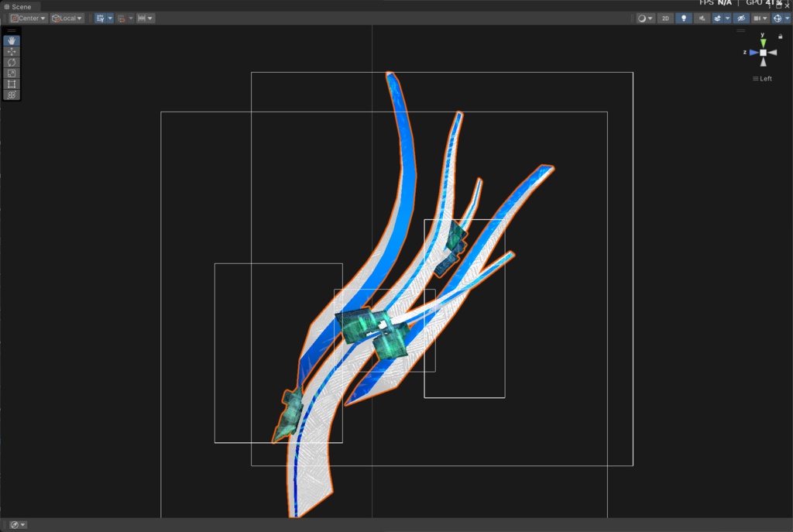Open the bottom-left bar dropdown arrow
Viewport: 793px width, 532px height.
point(22,525)
